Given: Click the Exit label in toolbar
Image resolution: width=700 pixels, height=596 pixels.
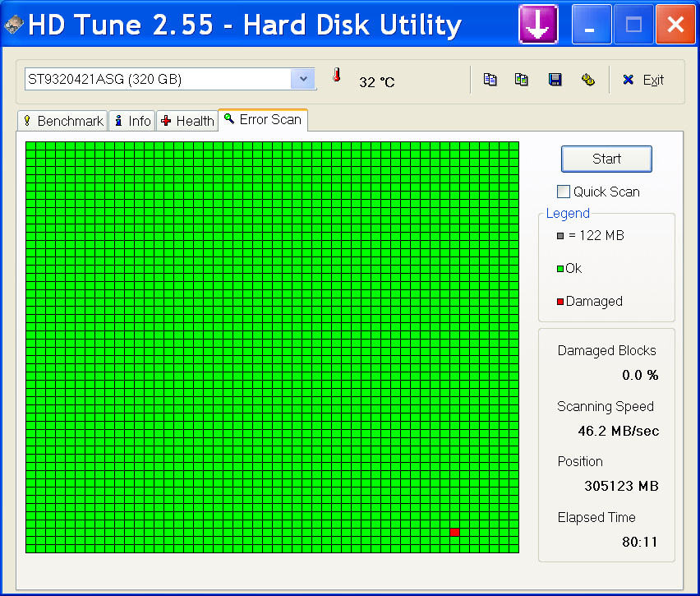Looking at the screenshot, I should [x=653, y=80].
